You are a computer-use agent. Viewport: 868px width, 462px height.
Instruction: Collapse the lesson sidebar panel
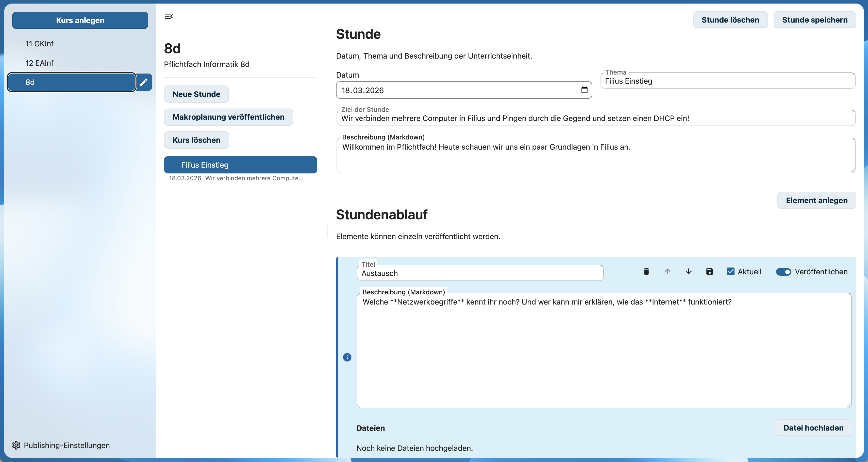click(x=169, y=16)
